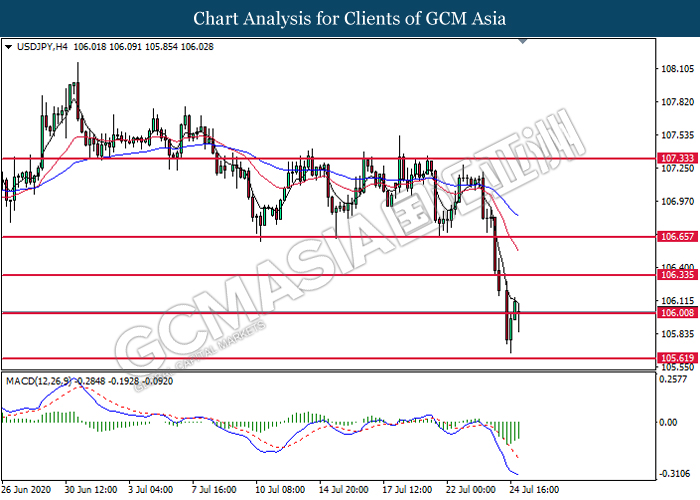Click the 14 Jul 20:00 time label
The image size is (700, 500).
(x=344, y=490)
